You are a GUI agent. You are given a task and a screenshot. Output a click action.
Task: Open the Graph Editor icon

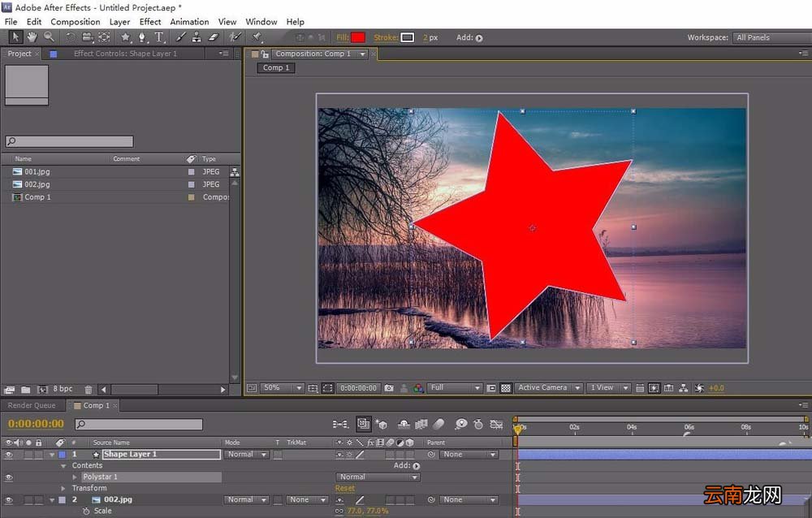click(x=497, y=425)
